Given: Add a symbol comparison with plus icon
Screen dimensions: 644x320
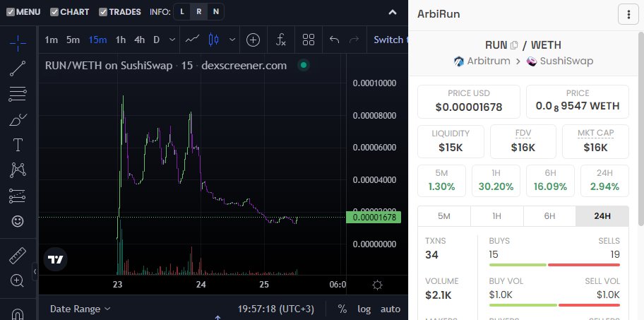Looking at the screenshot, I should click(253, 40).
